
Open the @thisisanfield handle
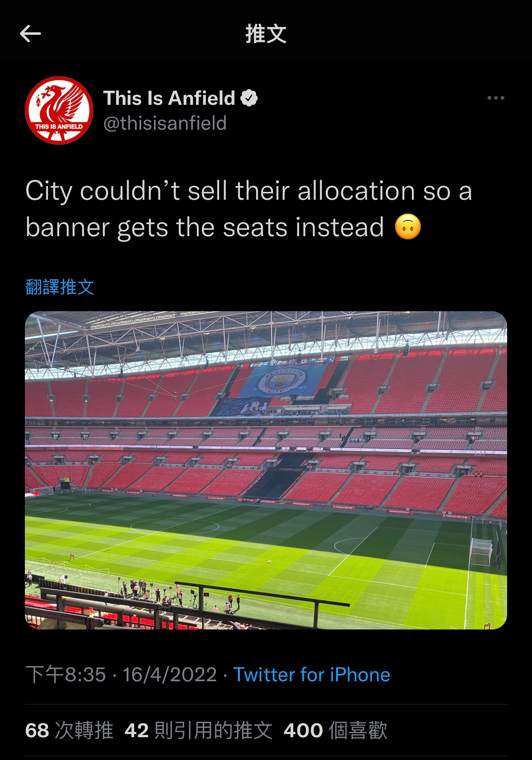(165, 123)
